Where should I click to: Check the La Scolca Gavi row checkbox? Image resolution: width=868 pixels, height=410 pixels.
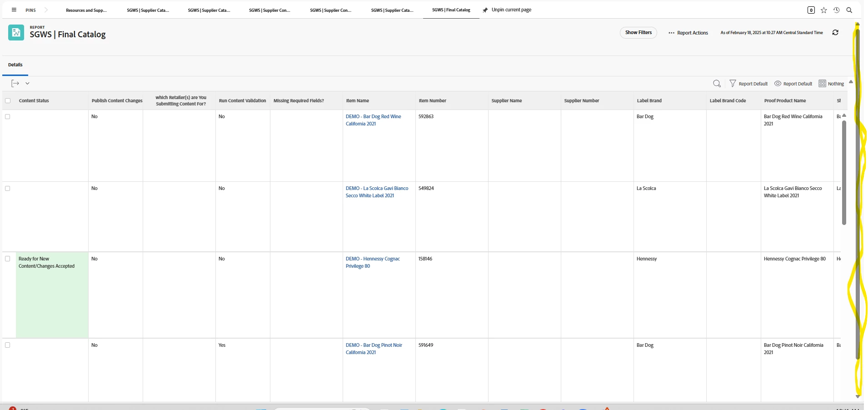point(8,189)
